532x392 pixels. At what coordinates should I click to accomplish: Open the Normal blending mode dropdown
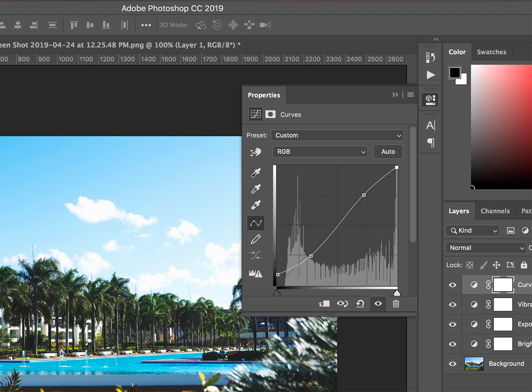click(x=485, y=247)
